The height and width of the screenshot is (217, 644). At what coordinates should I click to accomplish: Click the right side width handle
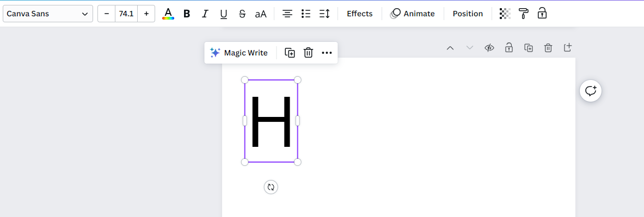click(x=298, y=121)
